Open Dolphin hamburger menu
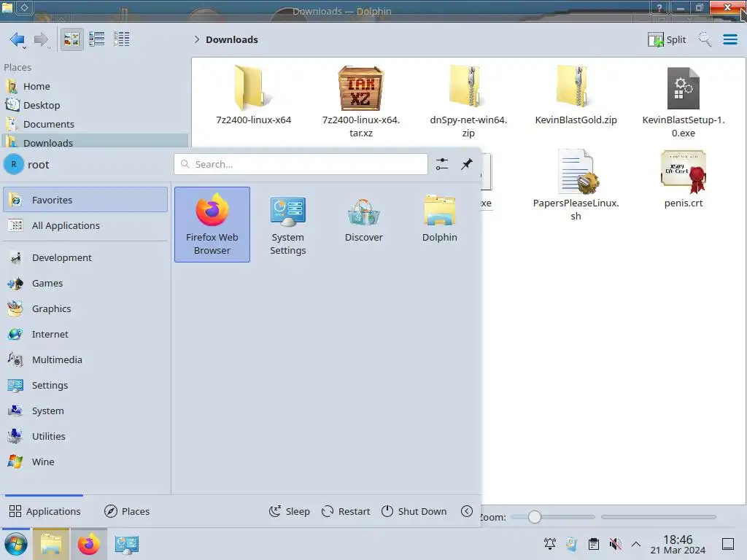 pos(729,39)
